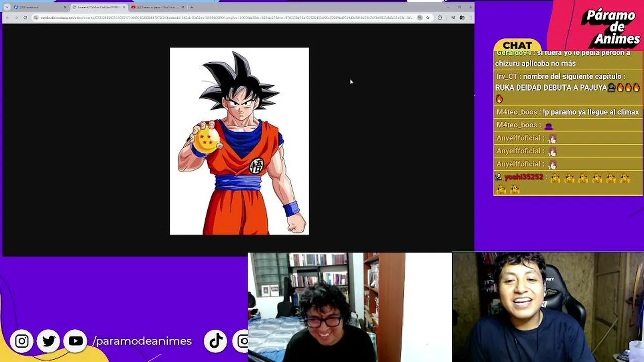Screen dimensions: 644x362
Task: Click the right webcam feed with gaming chair
Action: [x=548, y=307]
